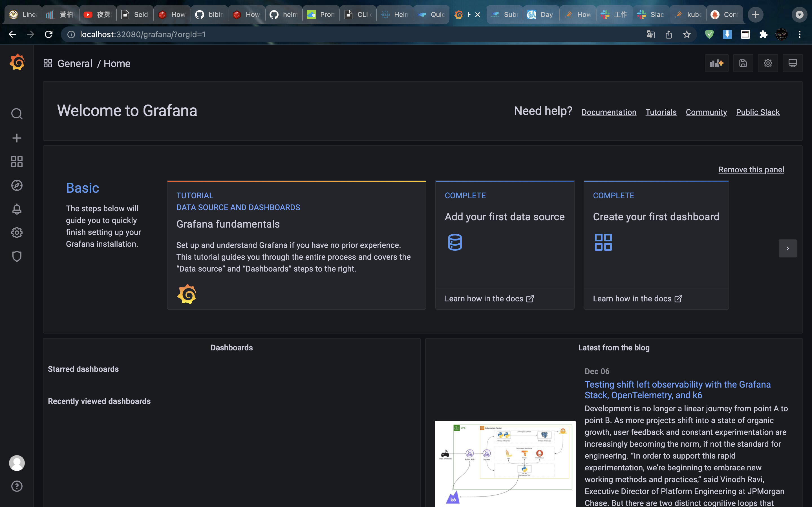Switch to the helm GitHub browser tab

pos(284,15)
